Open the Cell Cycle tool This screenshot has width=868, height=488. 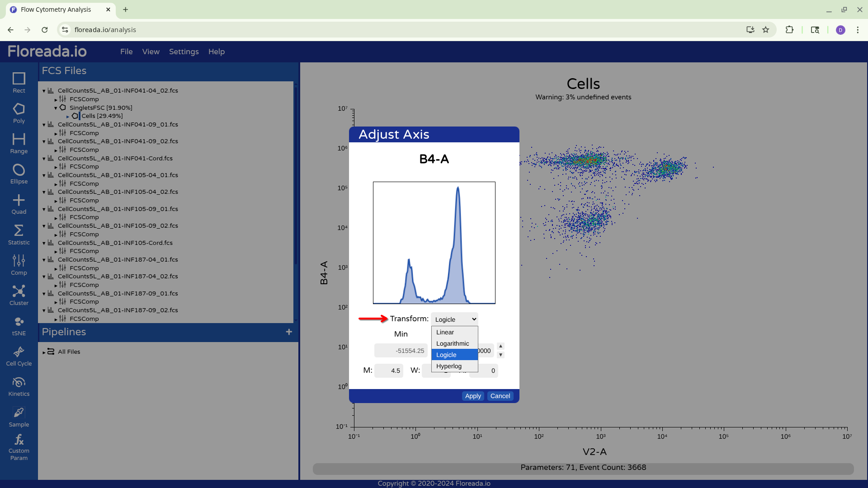point(19,356)
